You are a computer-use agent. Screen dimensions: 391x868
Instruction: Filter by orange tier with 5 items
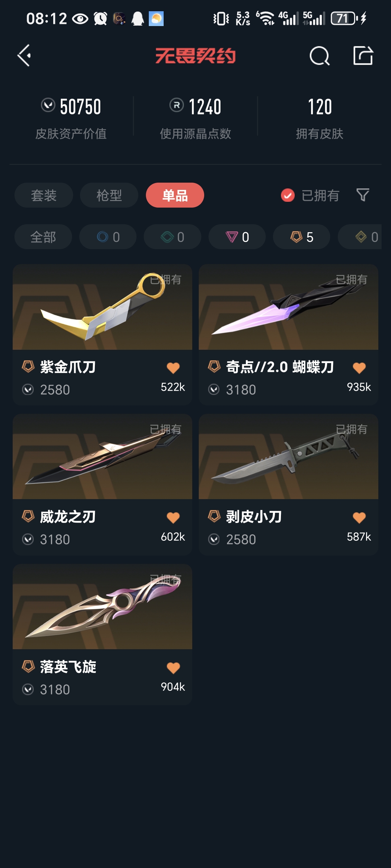click(302, 237)
